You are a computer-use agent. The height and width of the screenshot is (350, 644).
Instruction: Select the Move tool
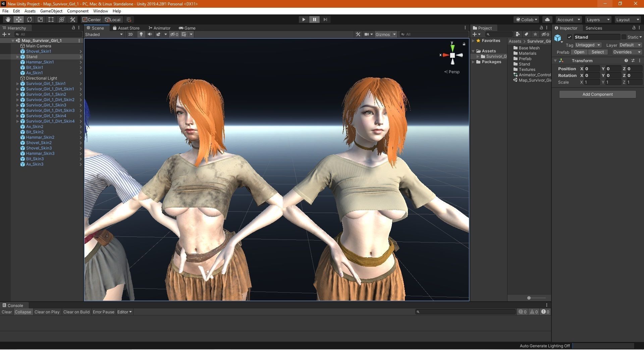click(x=18, y=19)
